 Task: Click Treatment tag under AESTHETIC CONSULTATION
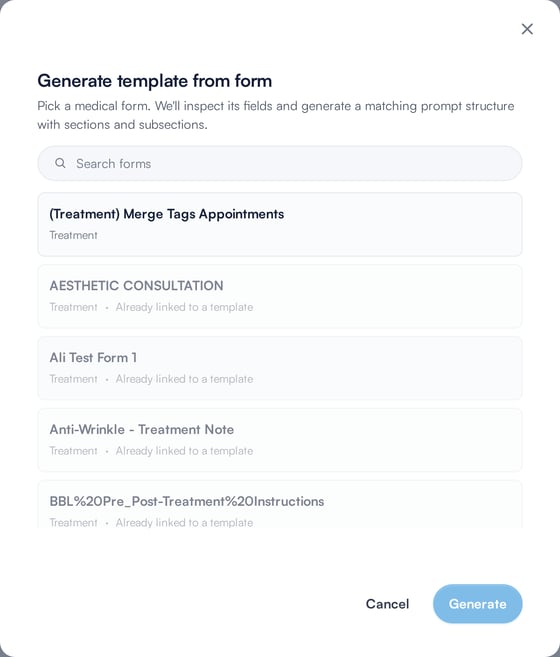point(73,307)
